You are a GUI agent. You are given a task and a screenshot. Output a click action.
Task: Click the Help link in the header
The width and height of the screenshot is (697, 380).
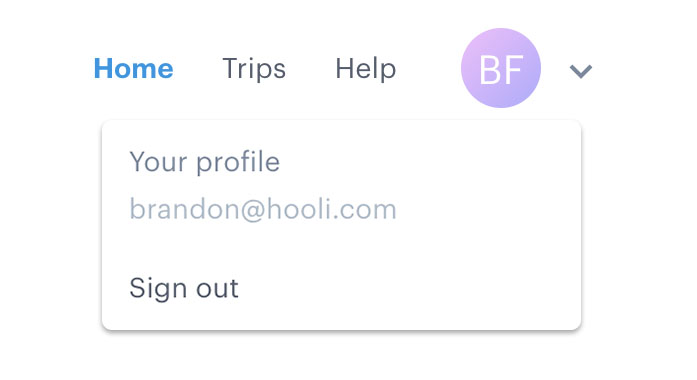pyautogui.click(x=365, y=68)
